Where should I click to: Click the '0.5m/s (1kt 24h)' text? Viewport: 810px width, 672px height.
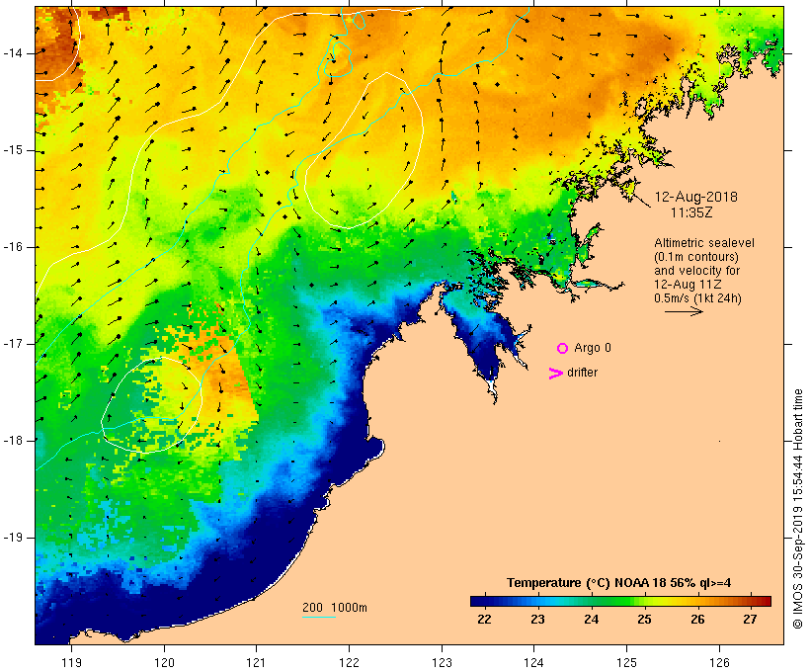click(698, 298)
